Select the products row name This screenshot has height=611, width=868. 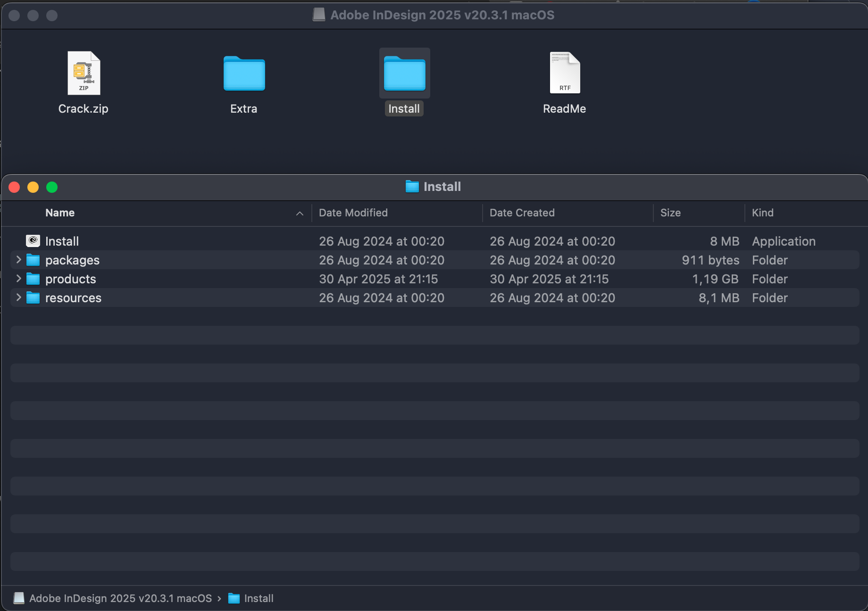[x=71, y=279]
